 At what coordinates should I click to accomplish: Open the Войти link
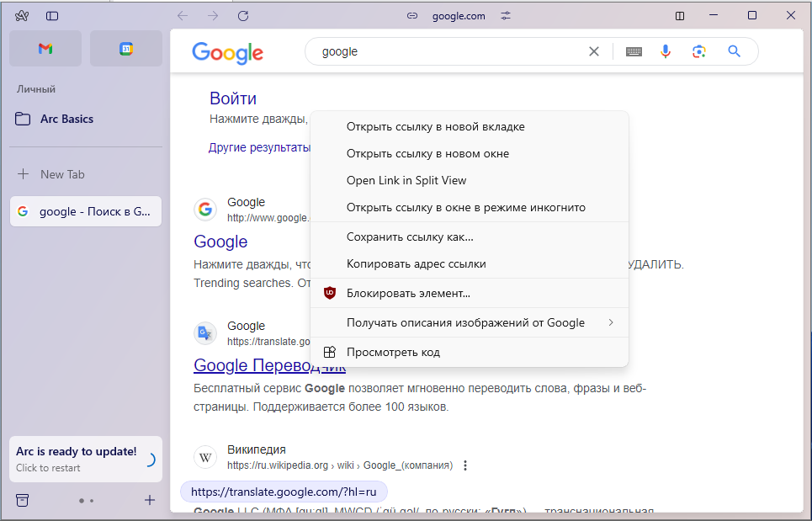pyautogui.click(x=233, y=98)
